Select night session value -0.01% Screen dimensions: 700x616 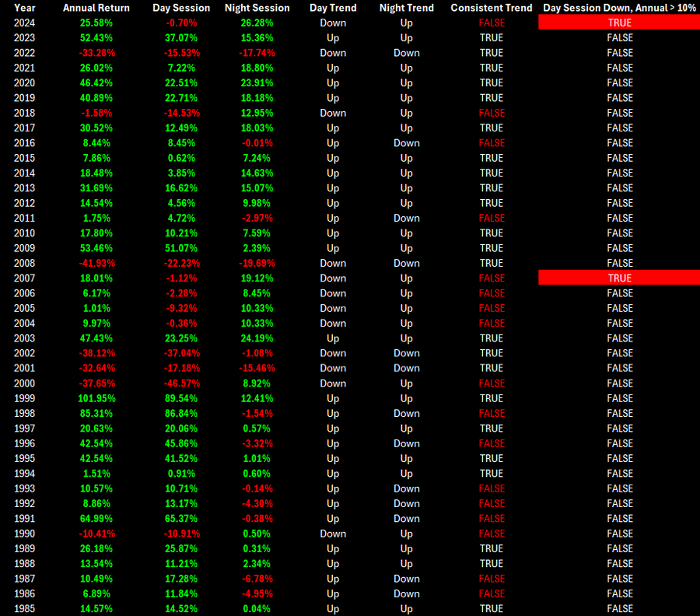point(257,143)
